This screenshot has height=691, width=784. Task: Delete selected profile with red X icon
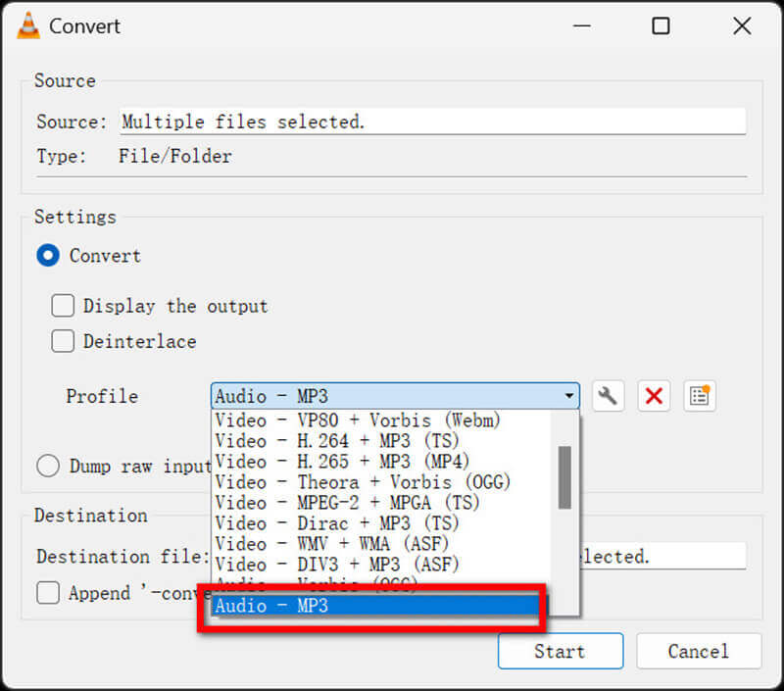[654, 397]
